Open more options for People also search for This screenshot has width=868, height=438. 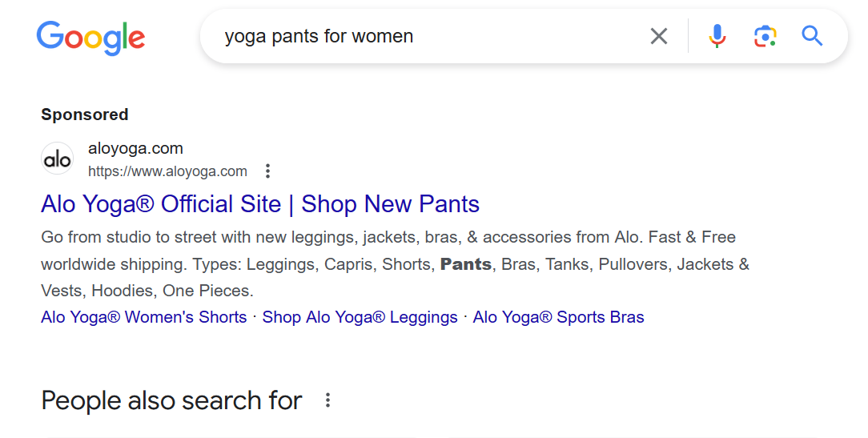[x=327, y=400]
